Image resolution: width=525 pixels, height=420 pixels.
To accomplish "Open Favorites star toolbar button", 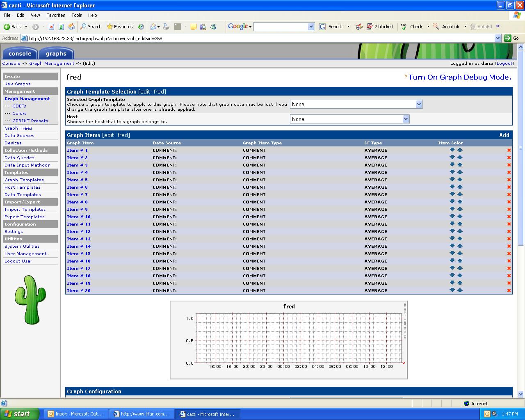I will 119,27.
